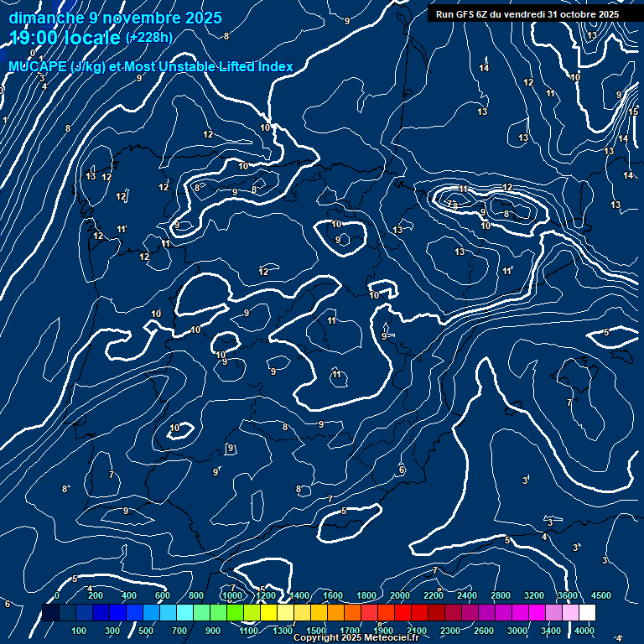Click the darkest navy swatch at legend start
Screen dimensions: 644x644
tap(50, 613)
